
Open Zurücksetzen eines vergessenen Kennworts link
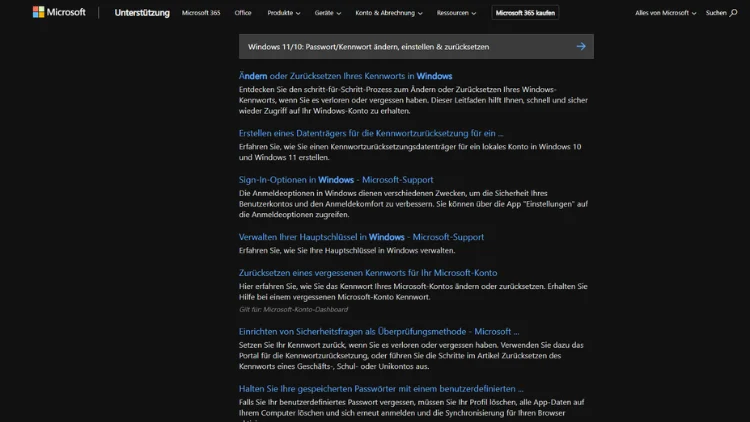pos(368,273)
